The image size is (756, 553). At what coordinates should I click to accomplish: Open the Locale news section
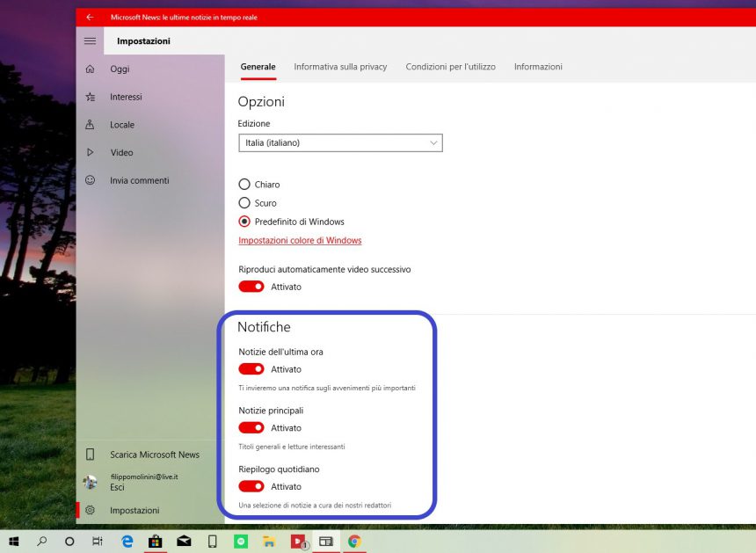tap(120, 124)
